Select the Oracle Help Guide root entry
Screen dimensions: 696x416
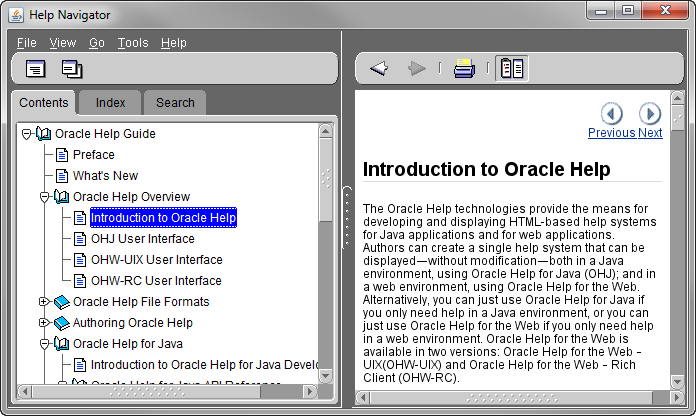pos(105,134)
